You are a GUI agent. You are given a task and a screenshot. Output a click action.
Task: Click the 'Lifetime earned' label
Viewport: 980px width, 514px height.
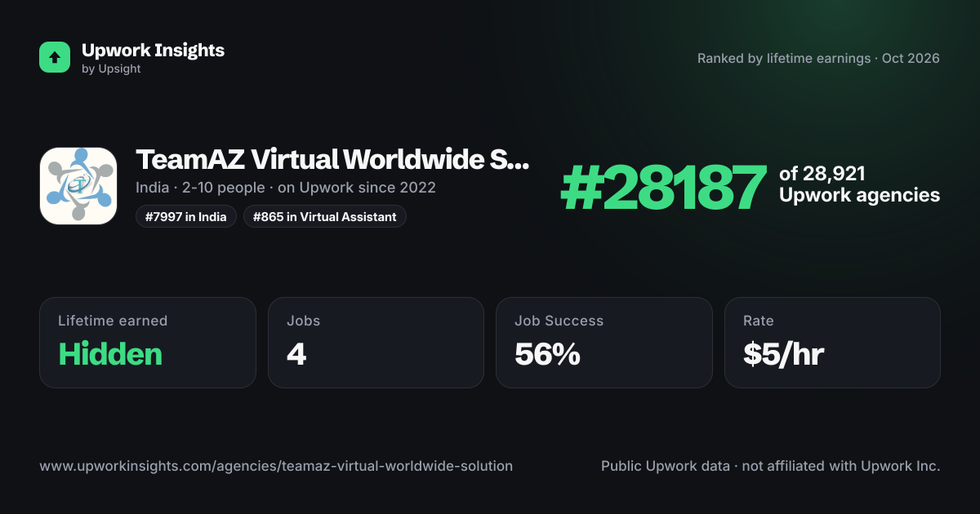(113, 321)
